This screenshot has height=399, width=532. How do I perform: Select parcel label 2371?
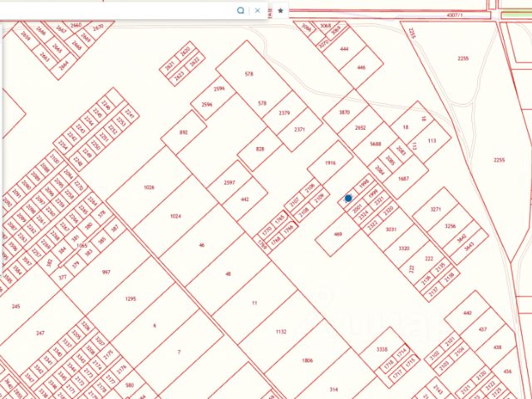point(299,130)
